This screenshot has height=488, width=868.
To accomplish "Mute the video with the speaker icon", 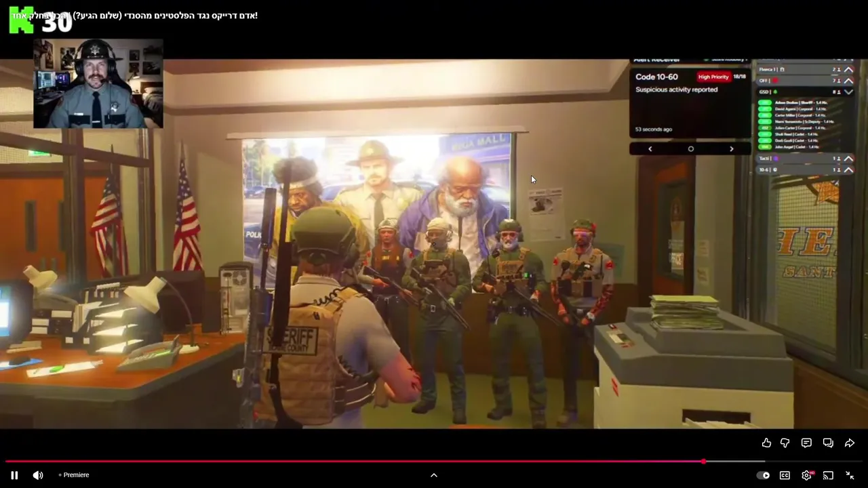I will pos(38,475).
